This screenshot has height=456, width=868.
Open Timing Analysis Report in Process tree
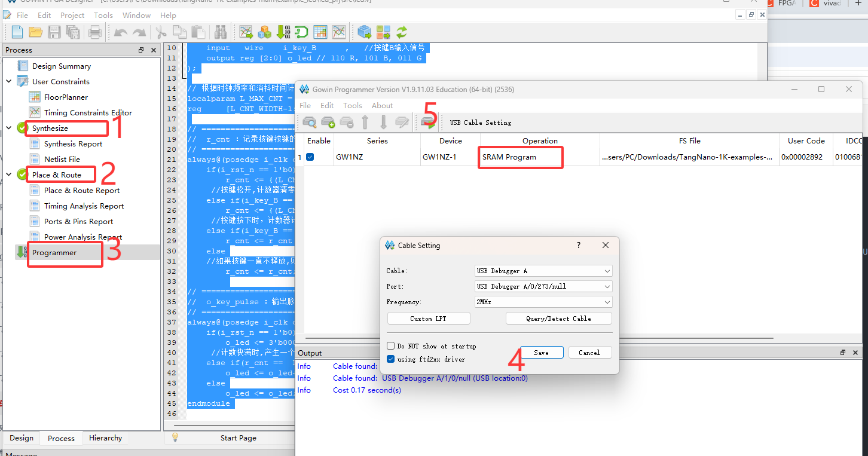[84, 206]
